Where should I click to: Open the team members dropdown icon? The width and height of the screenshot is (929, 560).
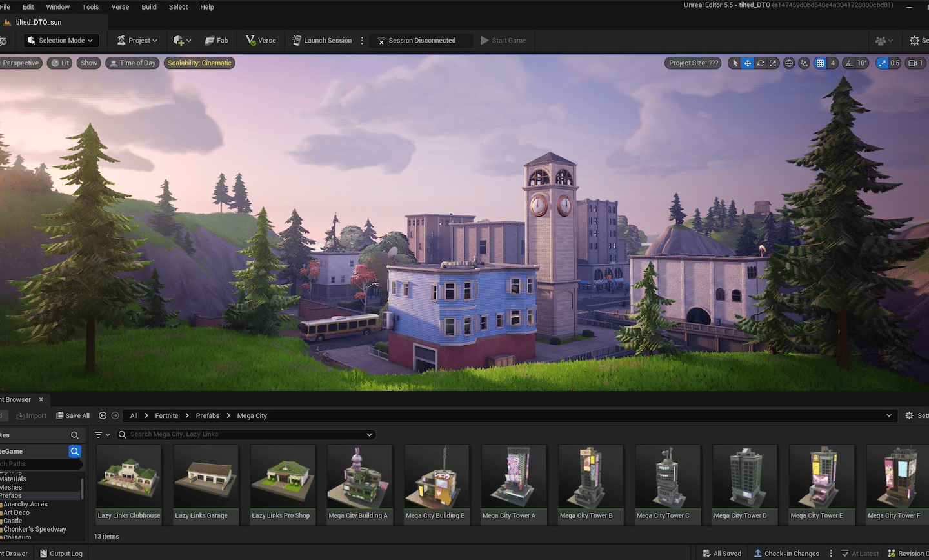pos(884,41)
